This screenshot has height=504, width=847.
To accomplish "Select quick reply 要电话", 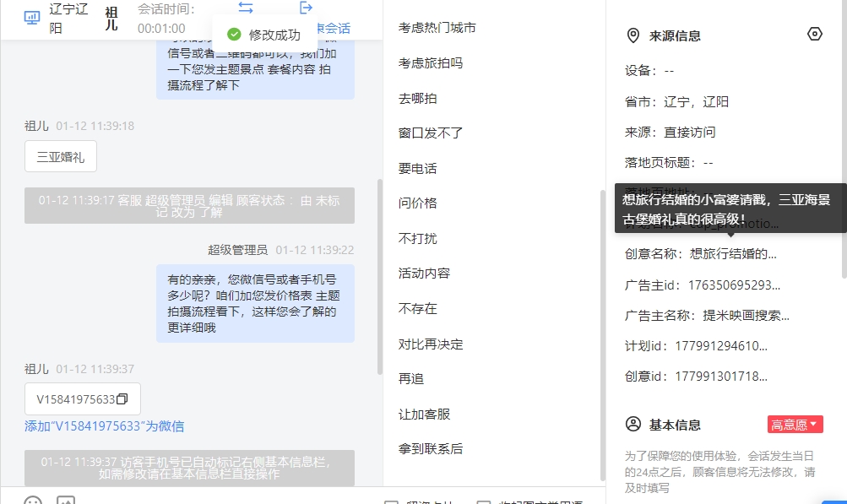I will point(417,169).
